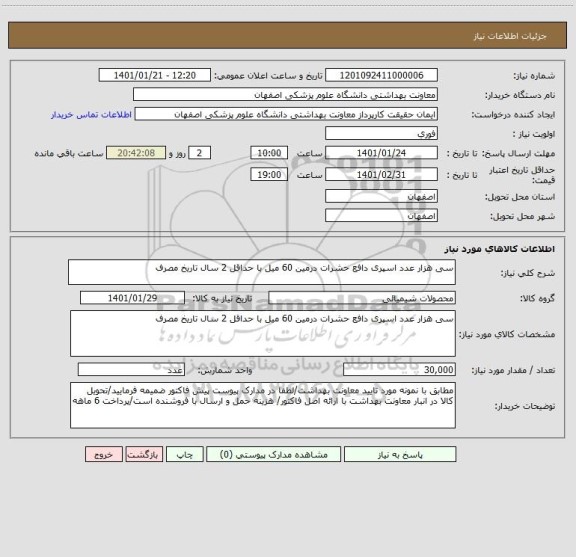Image resolution: width=576 pixels, height=557 pixels.
Task: Click the واحد شمارش label
Action: click(x=225, y=370)
